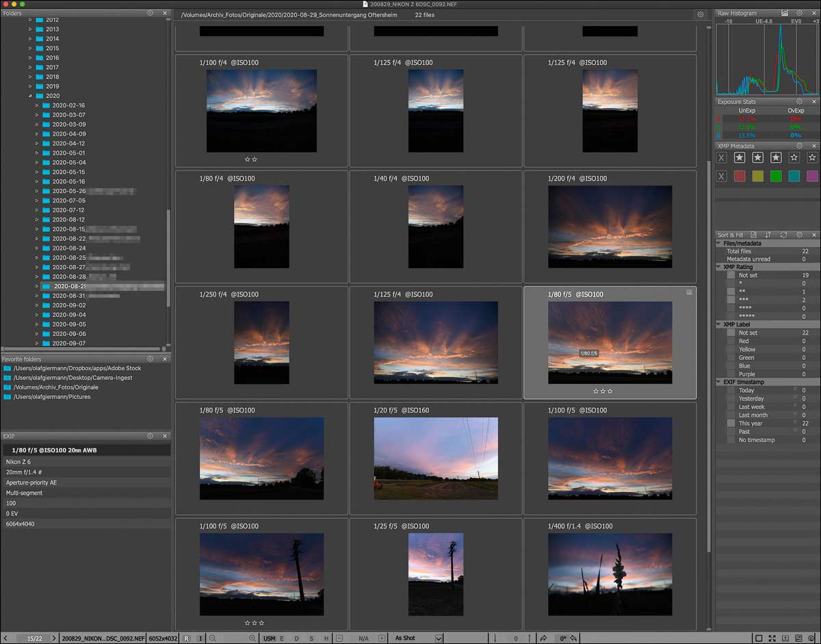Clear the star rating with X button
The height and width of the screenshot is (644, 821).
(x=721, y=157)
